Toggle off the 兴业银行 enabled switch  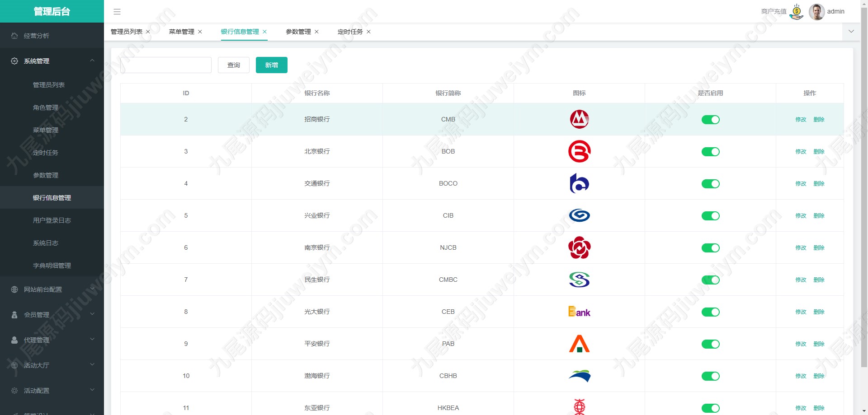(710, 216)
